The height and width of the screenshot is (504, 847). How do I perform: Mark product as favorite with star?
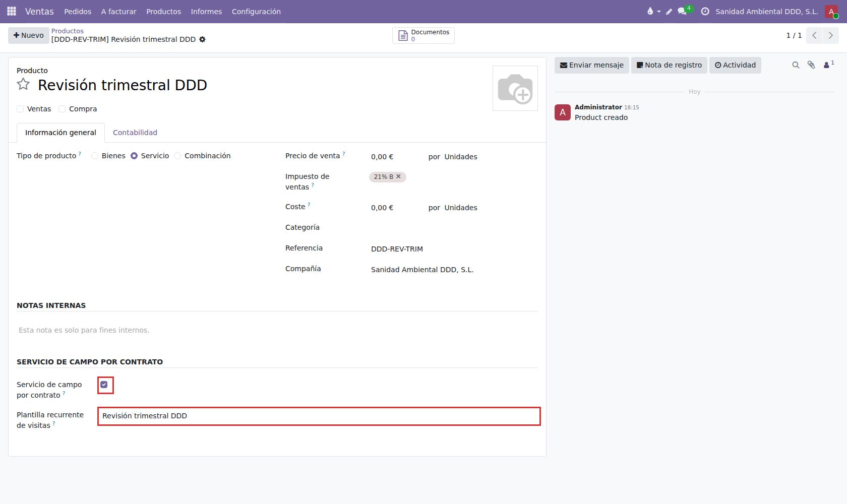click(23, 84)
